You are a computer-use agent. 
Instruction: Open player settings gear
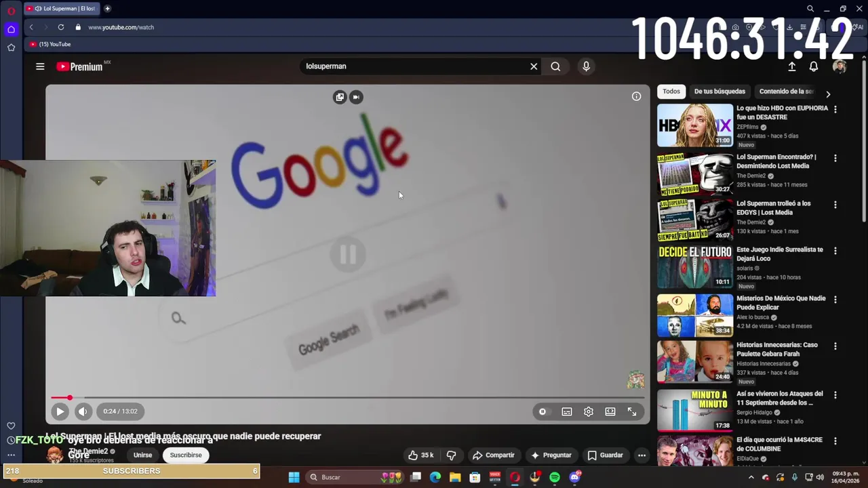tap(589, 411)
